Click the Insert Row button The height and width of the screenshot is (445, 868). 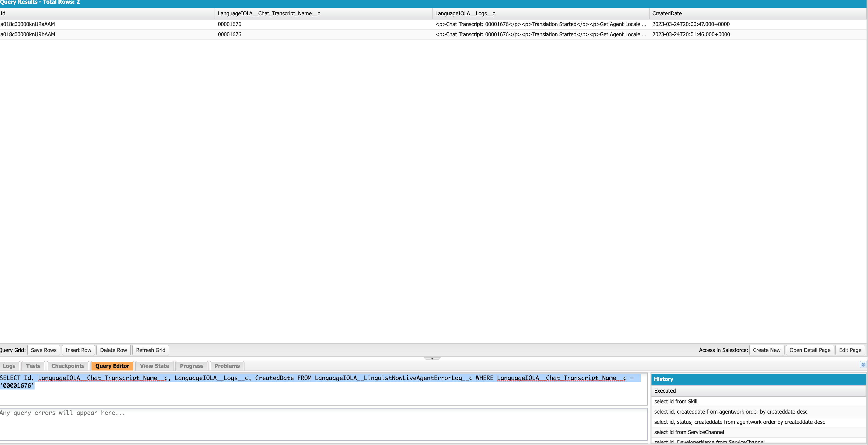(78, 350)
